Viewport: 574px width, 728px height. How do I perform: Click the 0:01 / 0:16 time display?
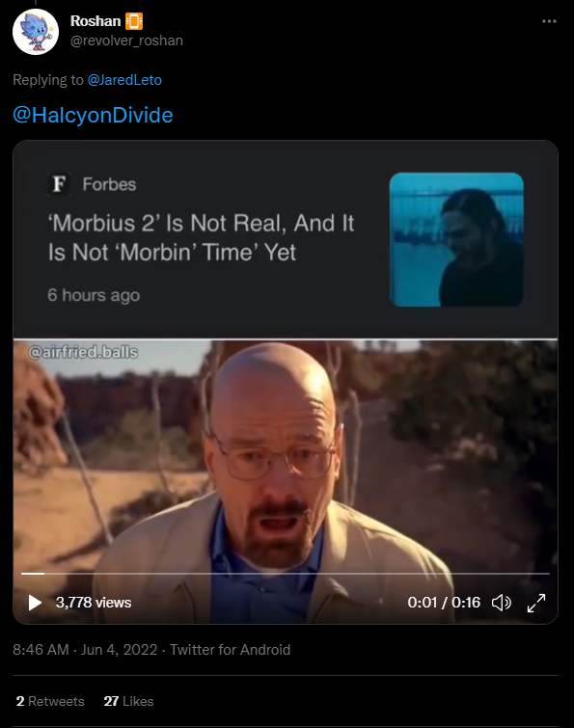pos(444,603)
